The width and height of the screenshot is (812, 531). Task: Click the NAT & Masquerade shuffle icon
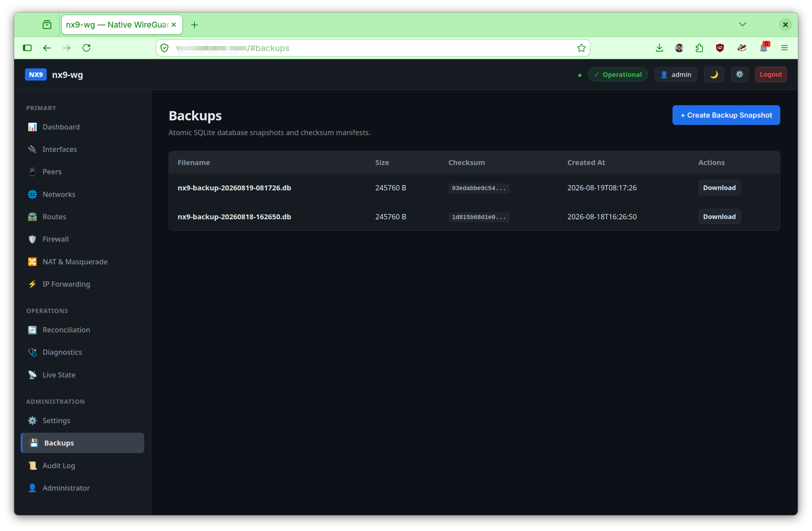click(x=32, y=262)
